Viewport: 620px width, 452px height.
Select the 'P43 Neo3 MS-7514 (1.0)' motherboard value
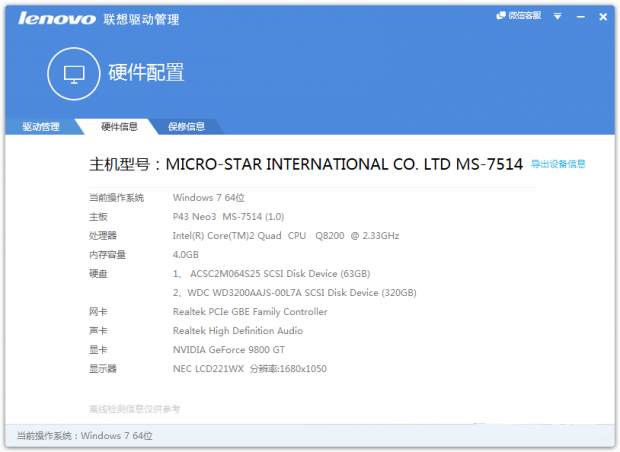228,217
